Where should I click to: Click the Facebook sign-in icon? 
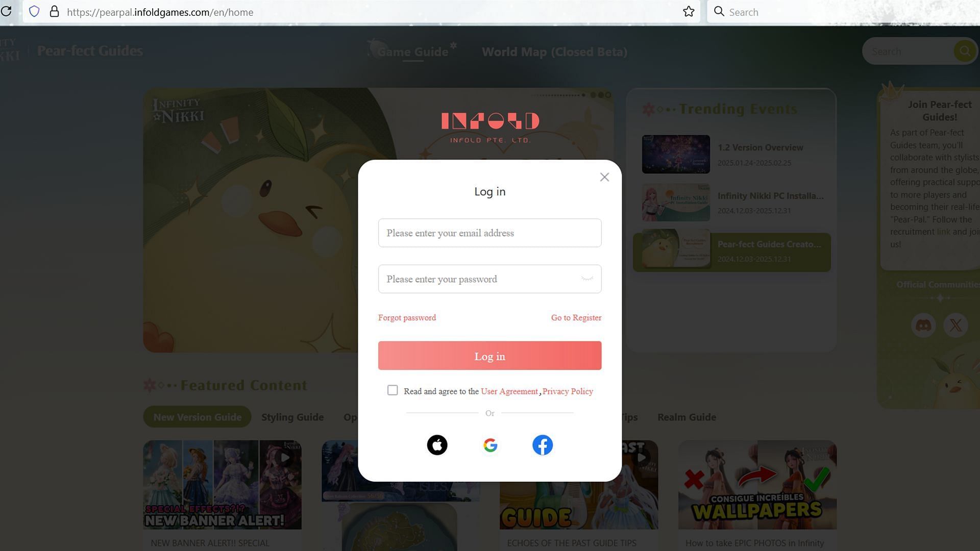pyautogui.click(x=543, y=445)
